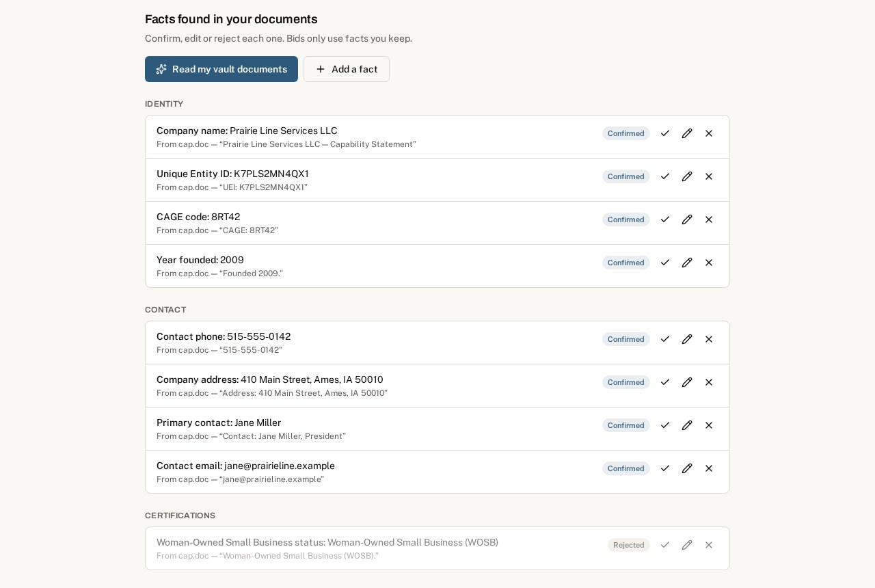The height and width of the screenshot is (588, 875).
Task: Confirm the Contact phone fact
Action: 665,339
